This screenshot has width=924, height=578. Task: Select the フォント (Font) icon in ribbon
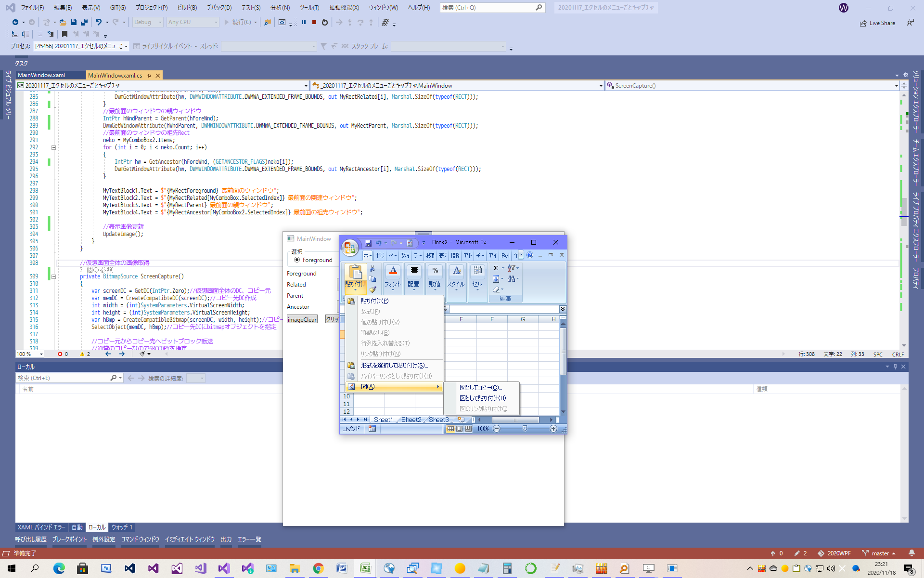pyautogui.click(x=393, y=276)
